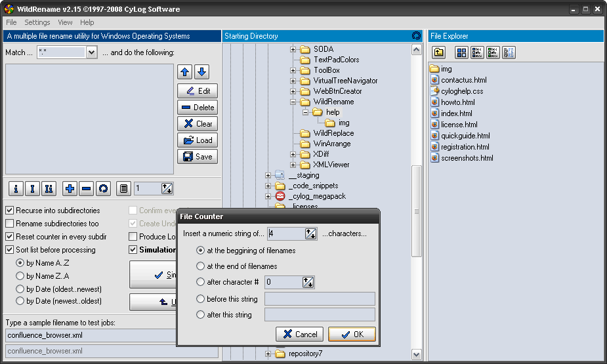Confirm File Counter dialog with OK
The height and width of the screenshot is (364, 607).
pos(352,334)
